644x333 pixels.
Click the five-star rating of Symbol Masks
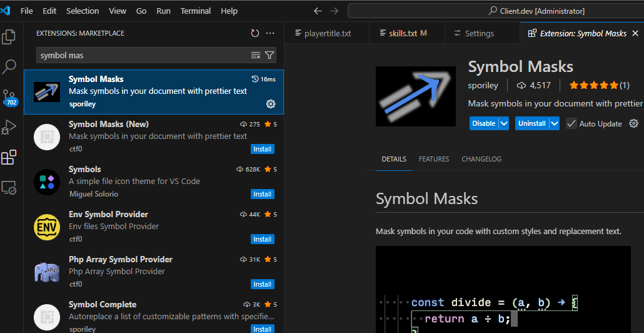click(x=594, y=86)
